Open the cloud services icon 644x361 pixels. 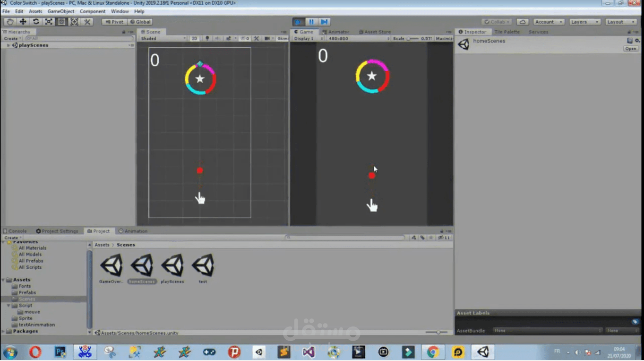tap(522, 22)
